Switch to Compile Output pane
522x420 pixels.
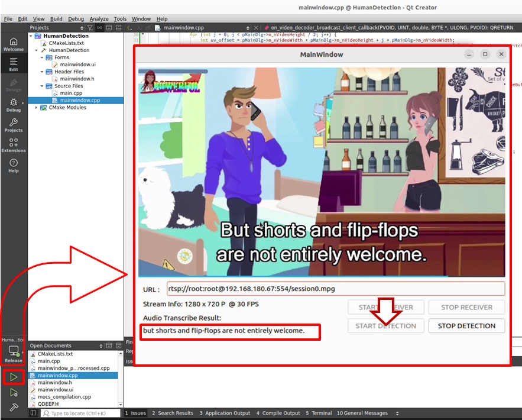[278, 413]
